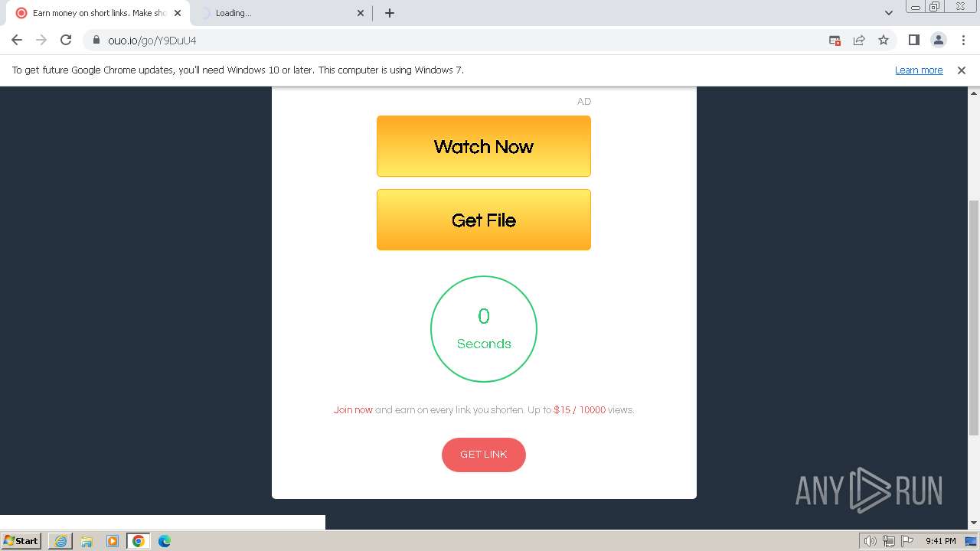
Task: Open the Chrome profile avatar
Action: [x=938, y=40]
